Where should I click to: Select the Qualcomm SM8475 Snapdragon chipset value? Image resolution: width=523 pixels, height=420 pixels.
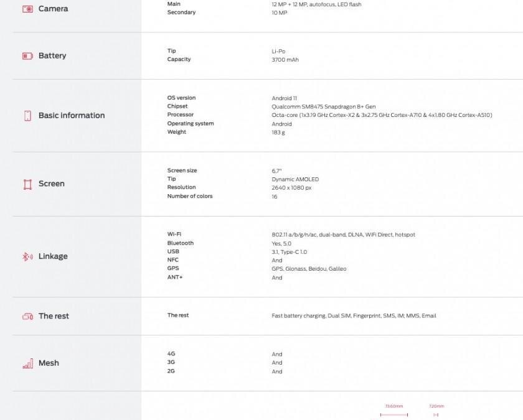click(324, 106)
